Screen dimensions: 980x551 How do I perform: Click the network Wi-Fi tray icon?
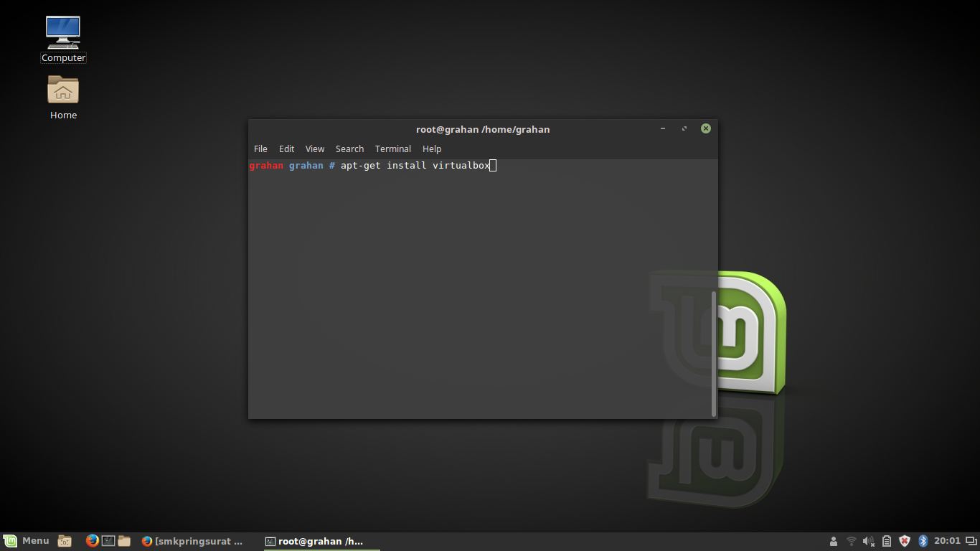(850, 541)
